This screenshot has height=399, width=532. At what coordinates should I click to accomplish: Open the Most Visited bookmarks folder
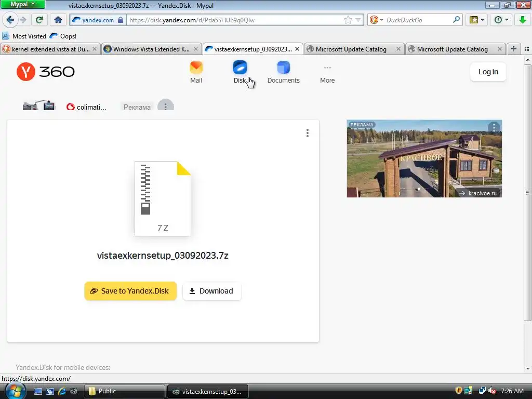pos(24,36)
